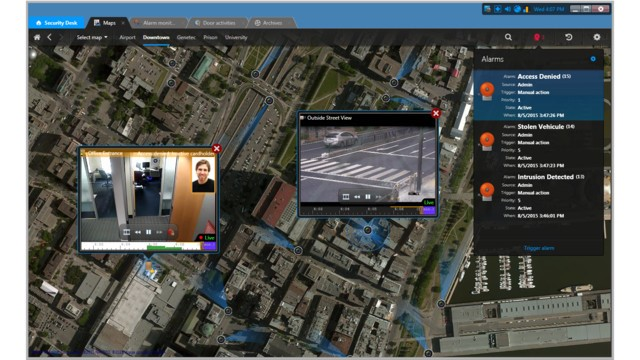This screenshot has width=640, height=360.
Task: Click the Intrusion Detected alarm bell icon
Action: pos(487,191)
